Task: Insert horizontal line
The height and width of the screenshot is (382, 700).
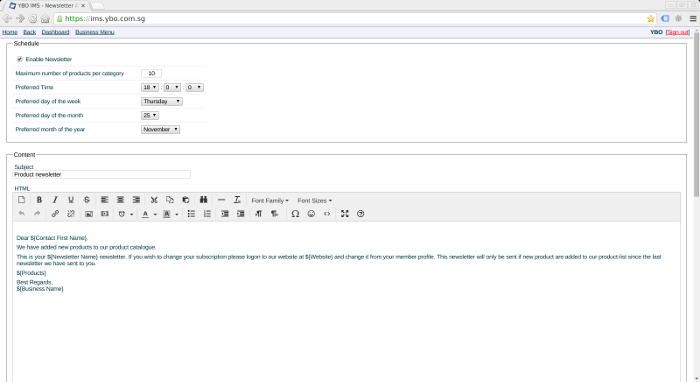Action: click(221, 200)
